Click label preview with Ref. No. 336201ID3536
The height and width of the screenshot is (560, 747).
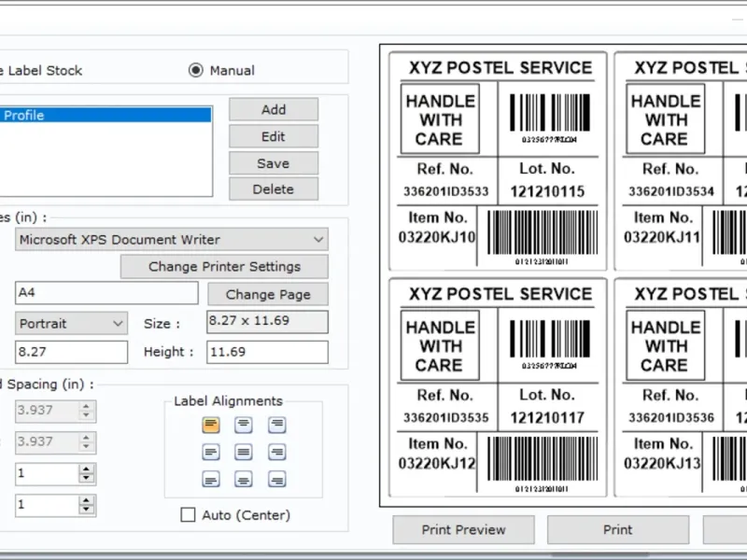(681, 388)
